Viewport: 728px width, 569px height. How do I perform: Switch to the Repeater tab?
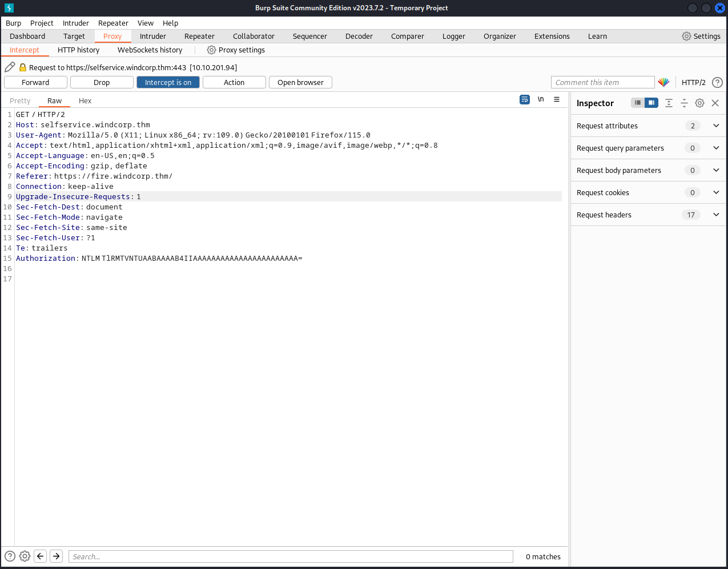(x=199, y=36)
